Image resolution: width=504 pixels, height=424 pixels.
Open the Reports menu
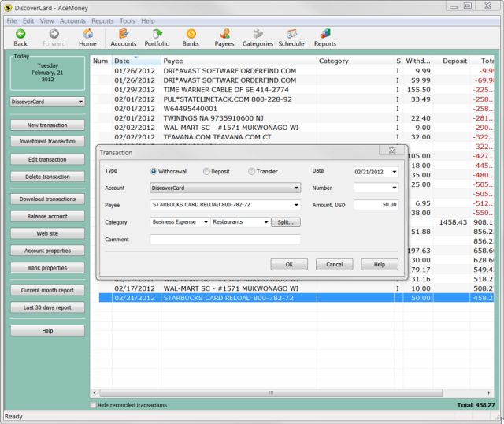pos(102,21)
